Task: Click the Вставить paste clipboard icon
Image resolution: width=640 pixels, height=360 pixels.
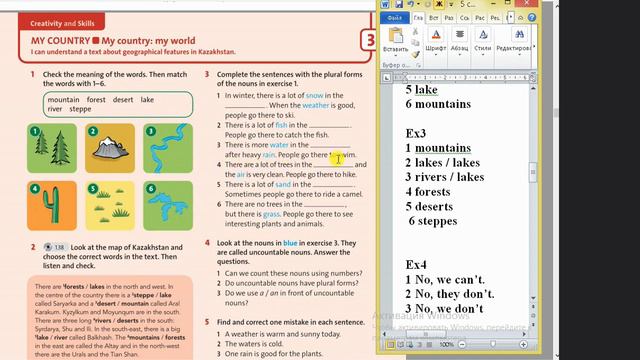Action: [x=396, y=35]
